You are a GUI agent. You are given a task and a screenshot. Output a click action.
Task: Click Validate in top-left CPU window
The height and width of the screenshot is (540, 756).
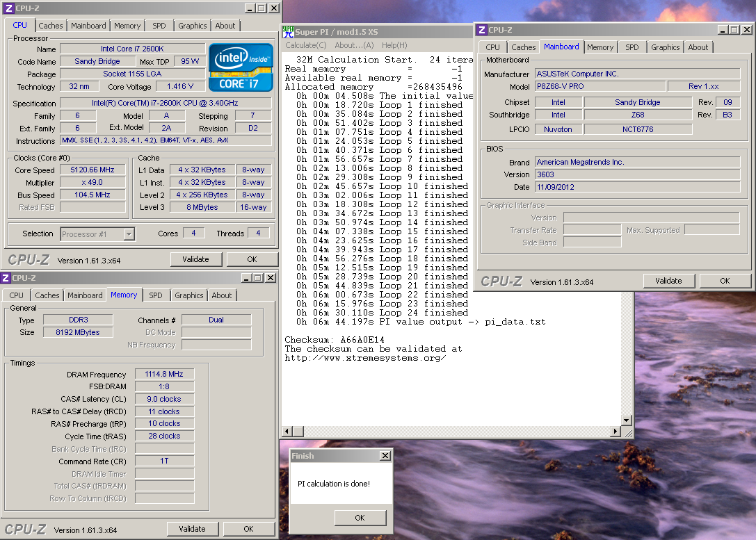[195, 259]
